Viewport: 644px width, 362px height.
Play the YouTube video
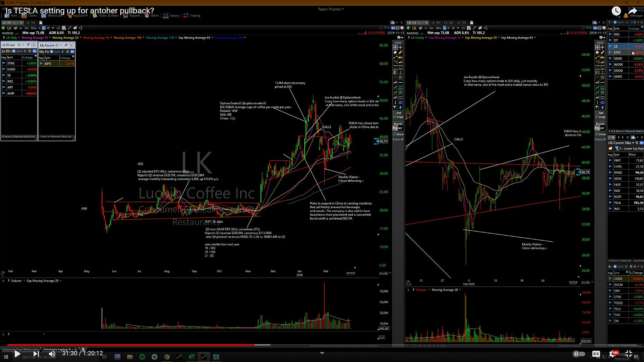click(17, 354)
